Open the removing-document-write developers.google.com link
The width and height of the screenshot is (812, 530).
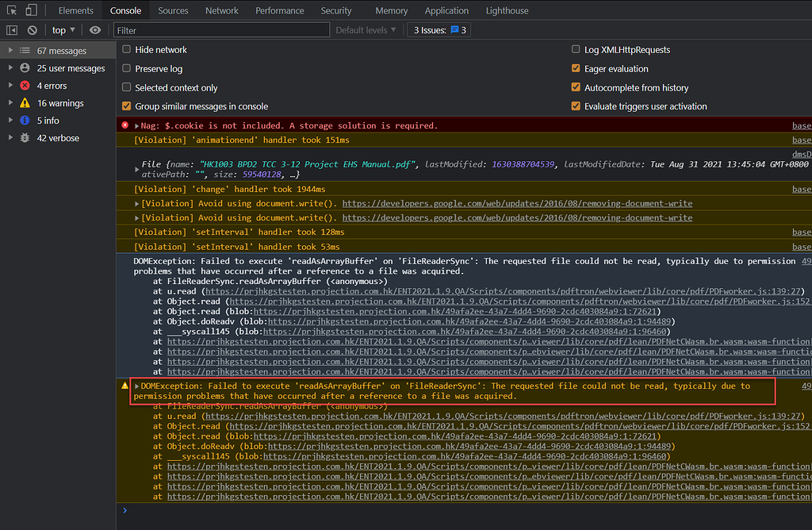pyautogui.click(x=517, y=203)
